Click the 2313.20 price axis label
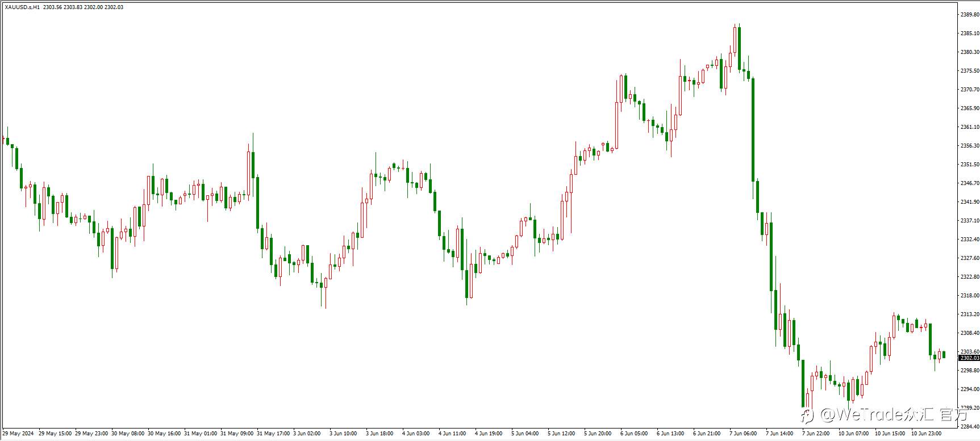This screenshot has height=441, width=980. coord(969,314)
